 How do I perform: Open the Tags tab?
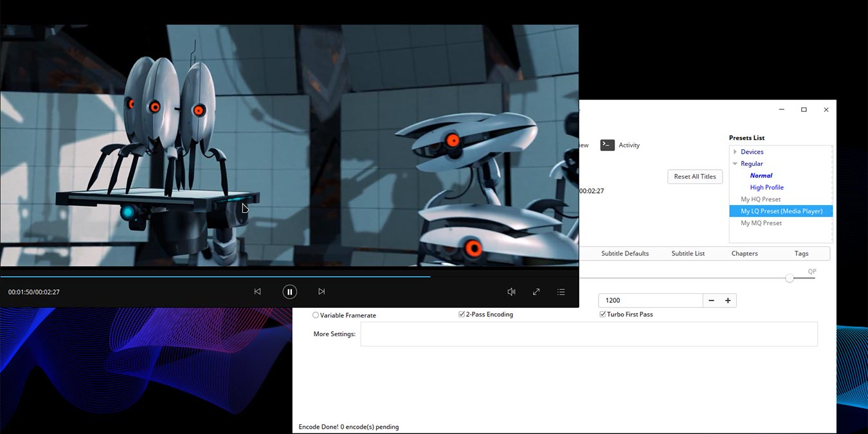pyautogui.click(x=801, y=253)
